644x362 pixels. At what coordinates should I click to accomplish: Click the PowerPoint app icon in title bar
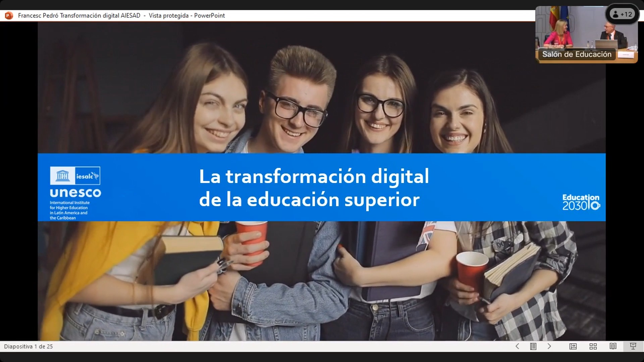pyautogui.click(x=9, y=15)
